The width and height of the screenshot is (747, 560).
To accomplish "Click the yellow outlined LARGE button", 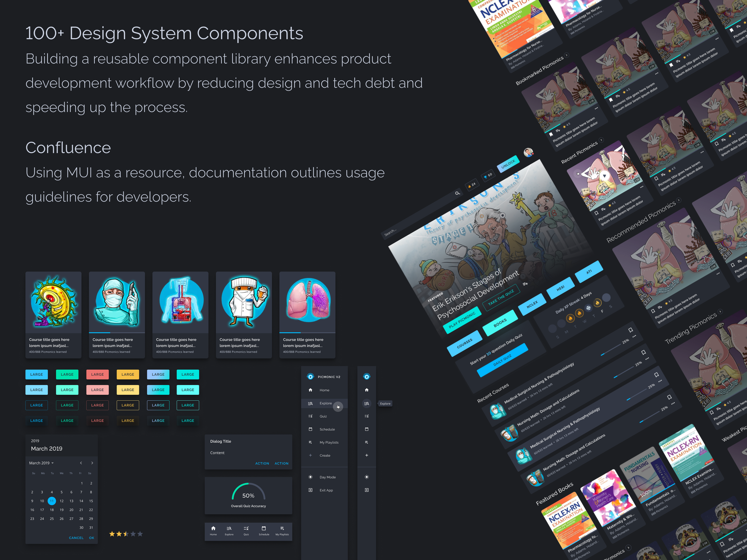I will tap(128, 405).
